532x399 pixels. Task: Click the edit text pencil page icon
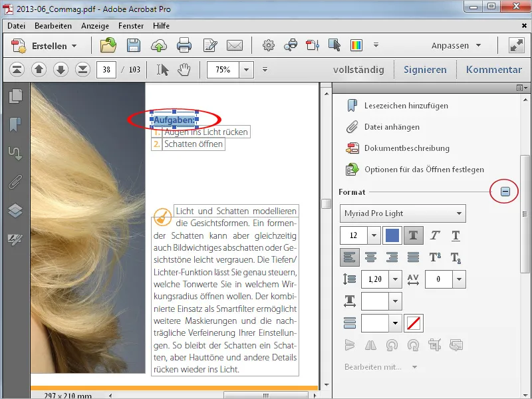point(210,45)
